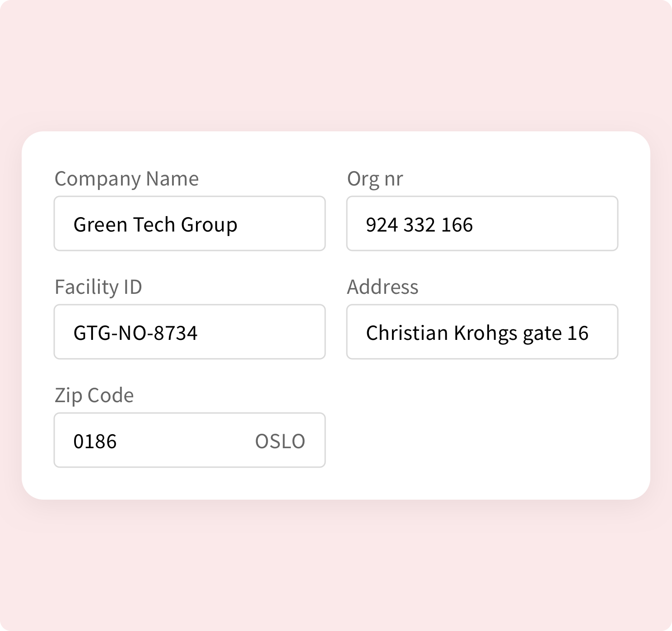672x631 pixels.
Task: Click the "Address" label text
Action: [x=383, y=287]
